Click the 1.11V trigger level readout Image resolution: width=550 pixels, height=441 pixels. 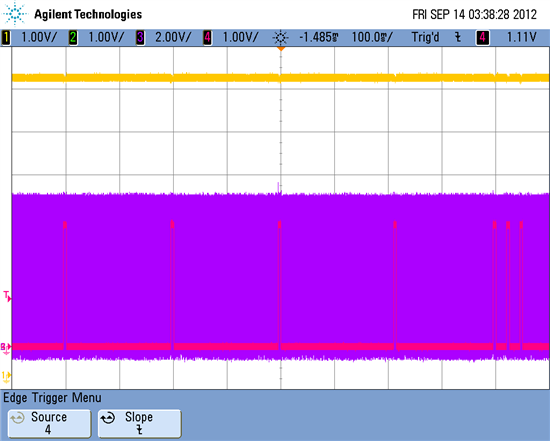tap(522, 37)
